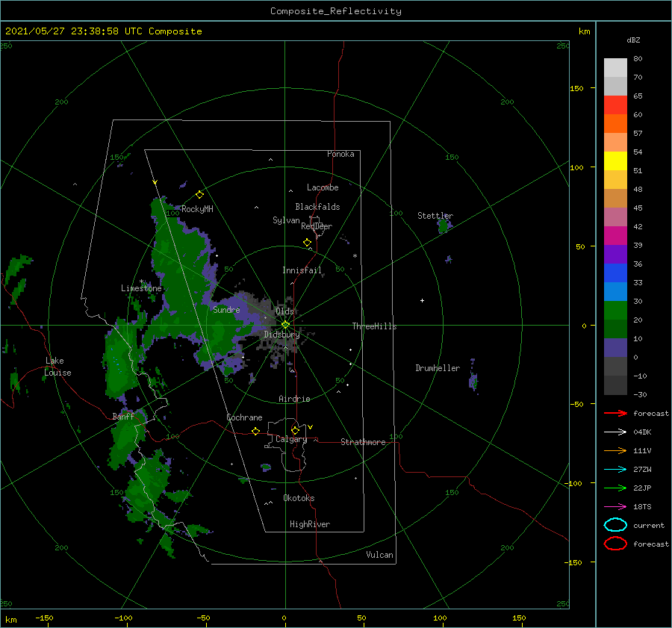Click the Ponoka city label

click(x=340, y=154)
